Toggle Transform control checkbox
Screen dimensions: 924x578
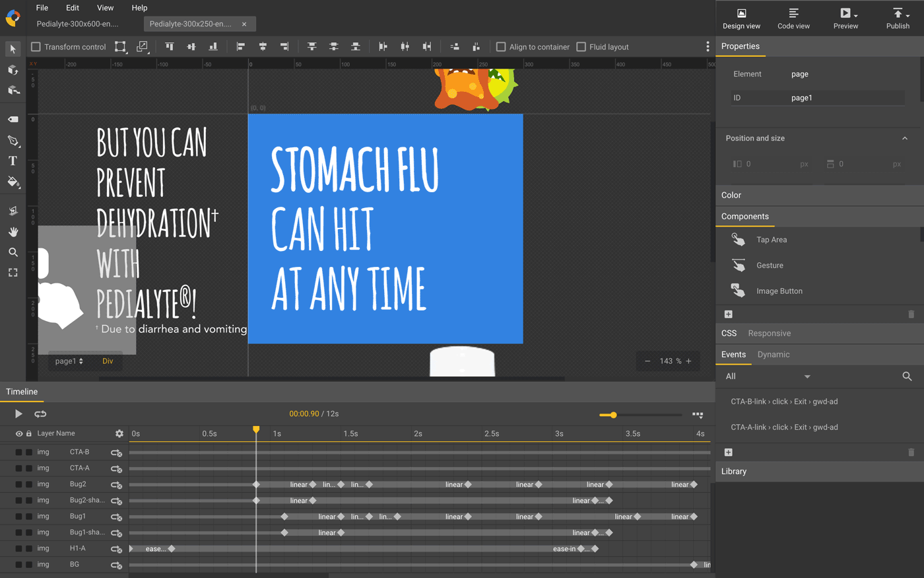tap(36, 47)
